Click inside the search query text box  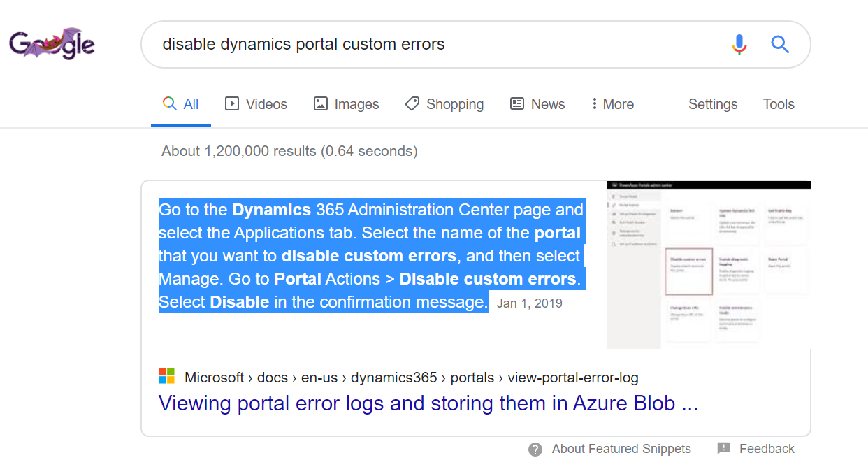[x=419, y=45]
